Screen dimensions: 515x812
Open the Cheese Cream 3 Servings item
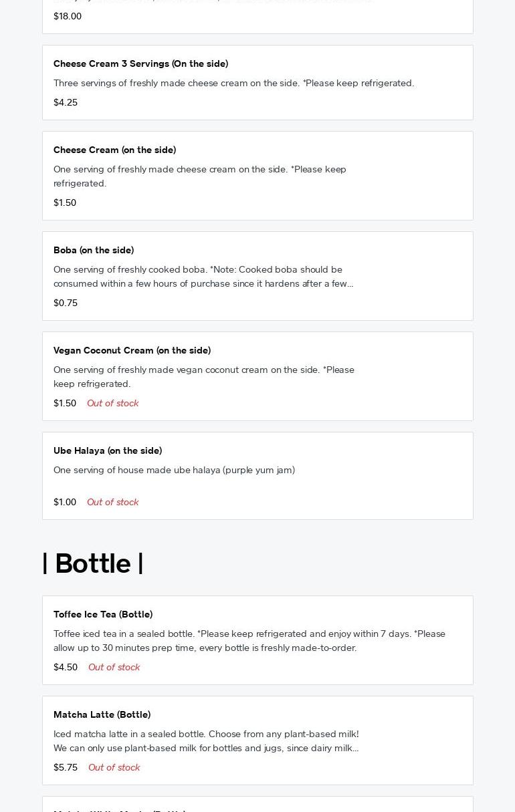140,63
